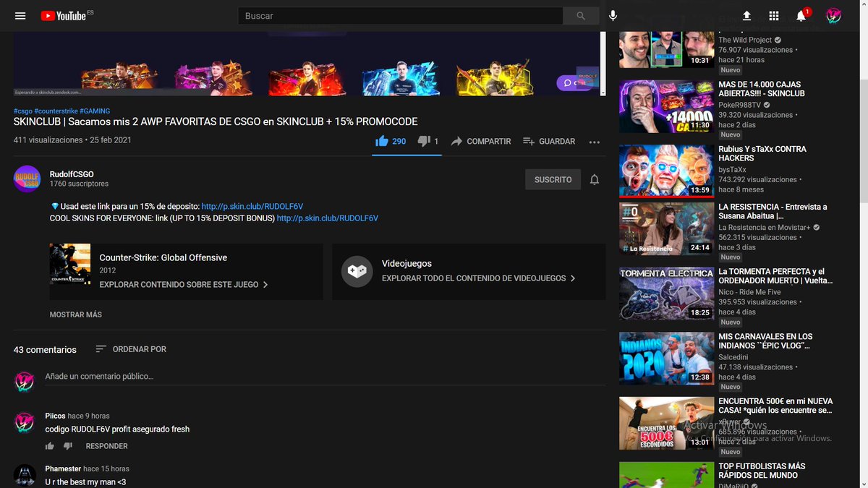Image resolution: width=868 pixels, height=488 pixels.
Task: Toggle channel notification bell
Action: (595, 179)
